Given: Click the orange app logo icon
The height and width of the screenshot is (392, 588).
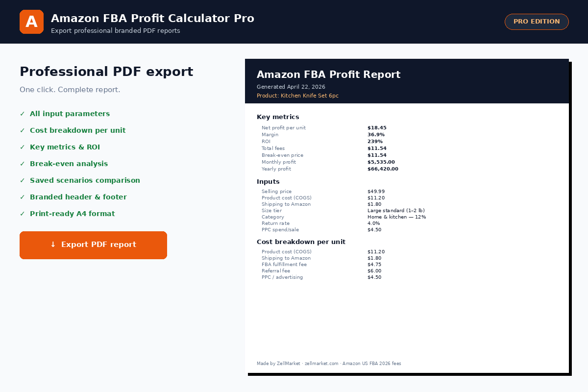Looking at the screenshot, I should coord(31,22).
